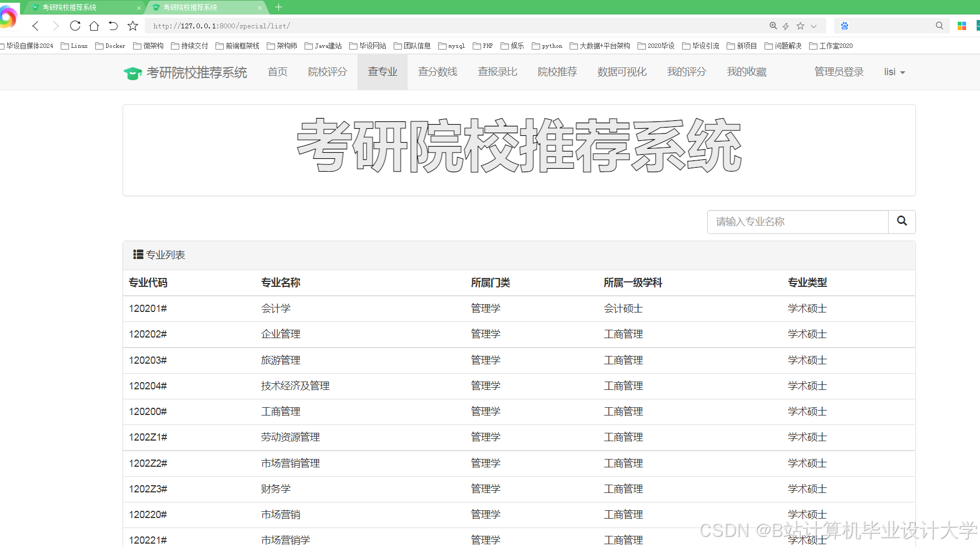Click the colorful grid extension icon near search
980x547 pixels.
[x=962, y=26]
